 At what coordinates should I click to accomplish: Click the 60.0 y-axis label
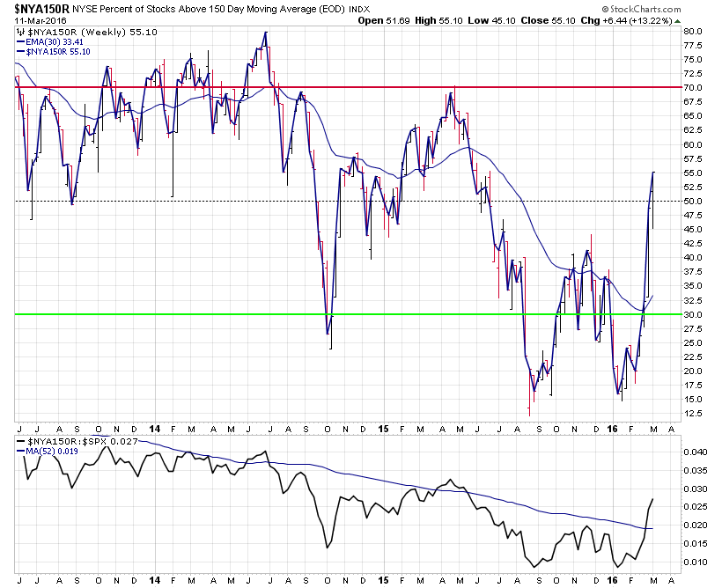coord(693,144)
